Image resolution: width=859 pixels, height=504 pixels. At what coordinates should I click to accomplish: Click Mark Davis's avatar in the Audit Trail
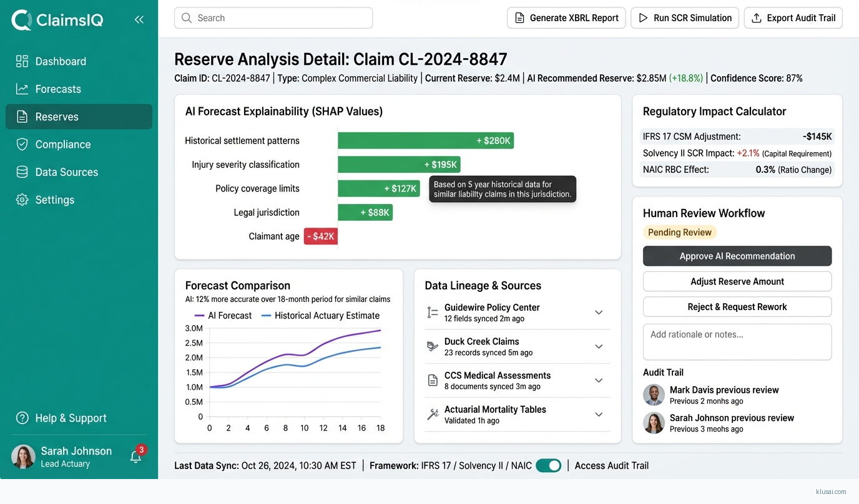[654, 395]
